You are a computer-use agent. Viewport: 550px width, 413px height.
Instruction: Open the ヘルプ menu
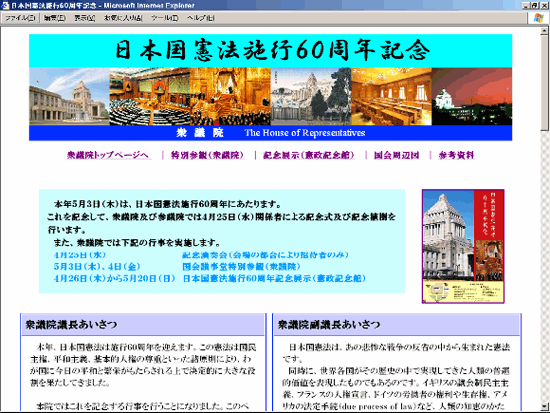(200, 18)
